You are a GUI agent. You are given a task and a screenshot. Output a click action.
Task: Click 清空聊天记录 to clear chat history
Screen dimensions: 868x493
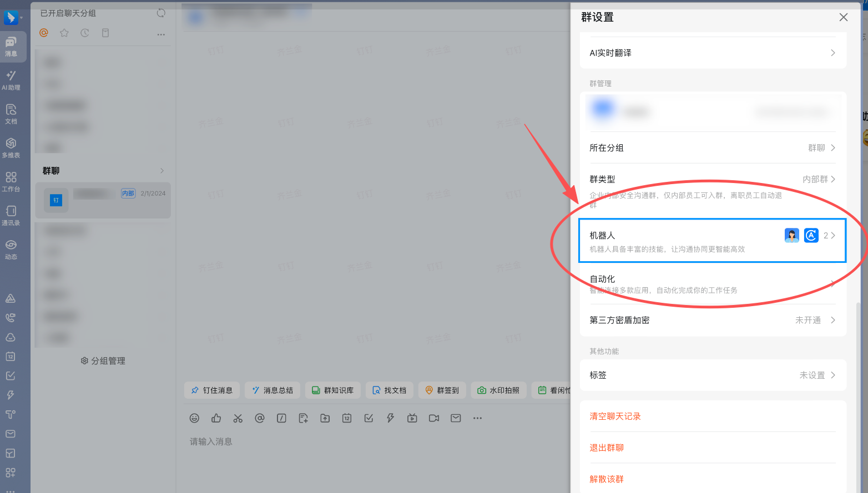(615, 416)
